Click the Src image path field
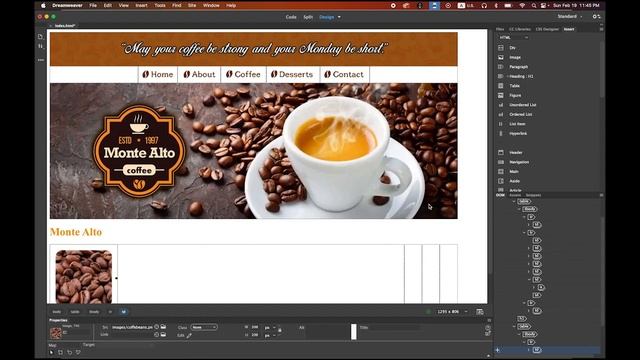This screenshot has width=640, height=360. 132,327
